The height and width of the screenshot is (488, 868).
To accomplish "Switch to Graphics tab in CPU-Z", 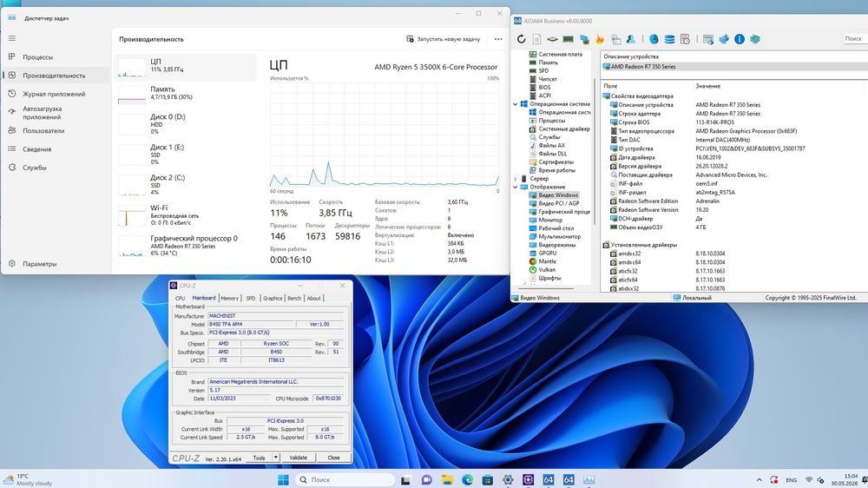I will [273, 298].
